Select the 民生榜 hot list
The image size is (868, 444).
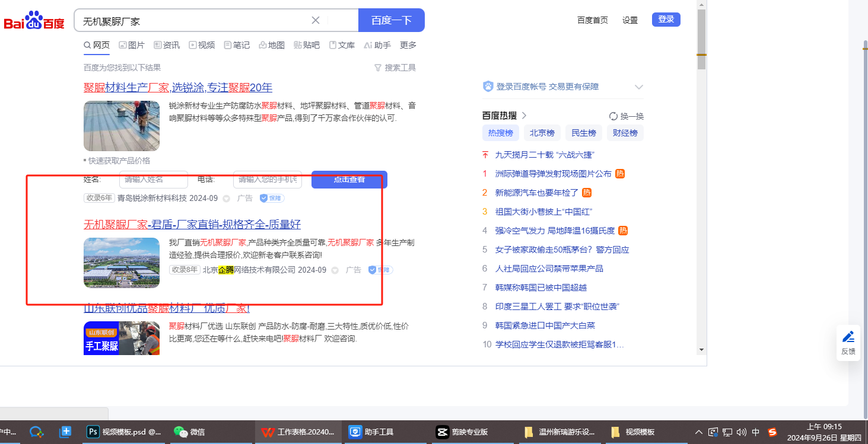(x=584, y=133)
